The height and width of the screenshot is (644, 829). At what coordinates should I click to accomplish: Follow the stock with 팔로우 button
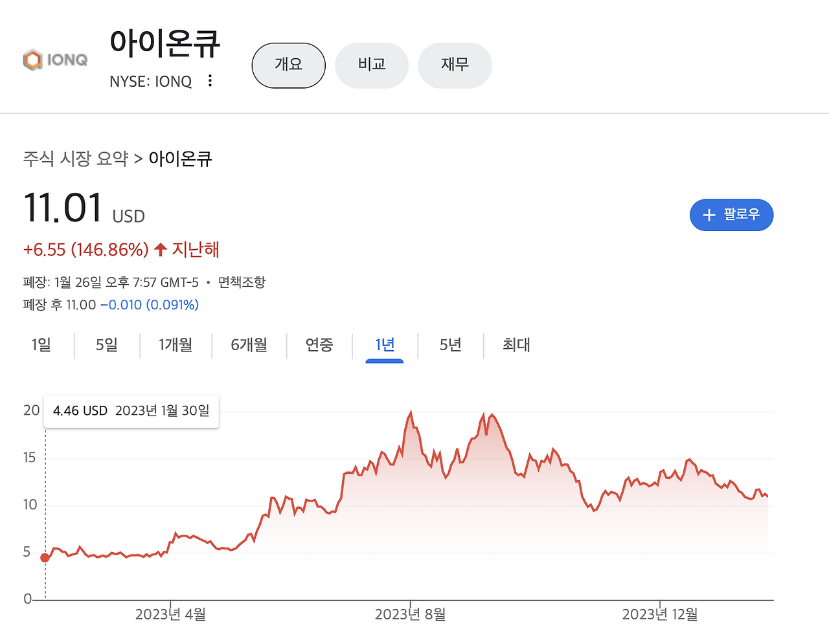[x=732, y=215]
